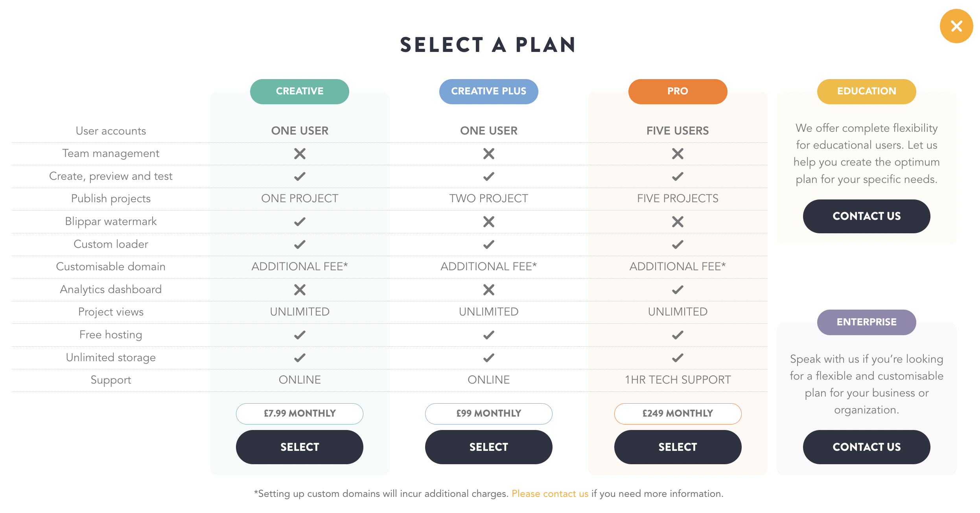Click Pro's Team management cross icon
The width and height of the screenshot is (980, 513).
[678, 153]
